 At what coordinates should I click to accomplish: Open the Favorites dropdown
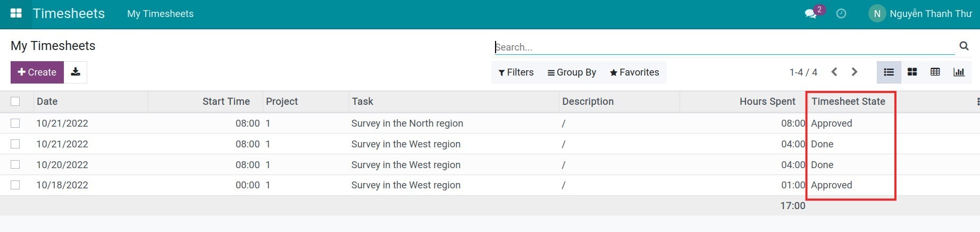[634, 72]
